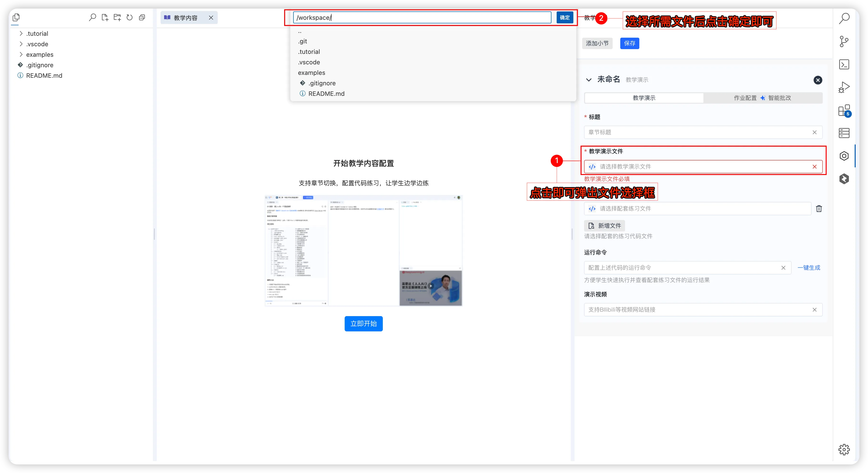The width and height of the screenshot is (868, 473).
Task: Open settings gear at bottom right
Action: click(844, 449)
